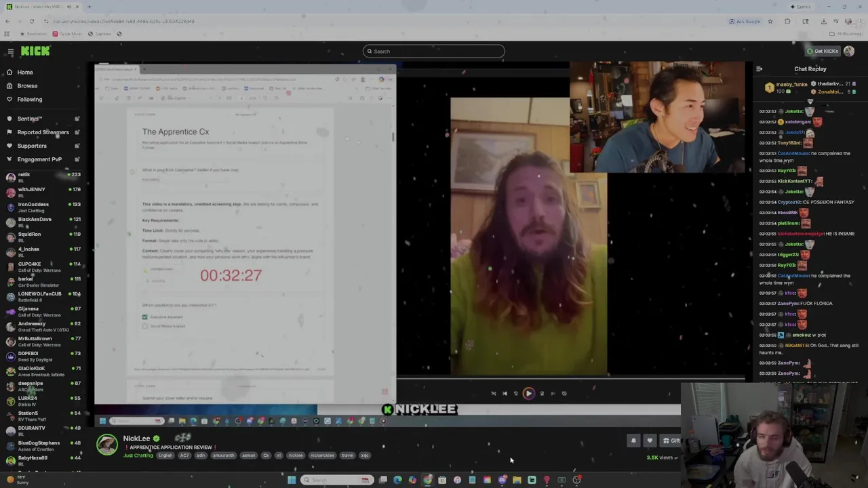The image size is (868, 488).
Task: Click Windows Start button on taskbar
Action: coord(292,480)
